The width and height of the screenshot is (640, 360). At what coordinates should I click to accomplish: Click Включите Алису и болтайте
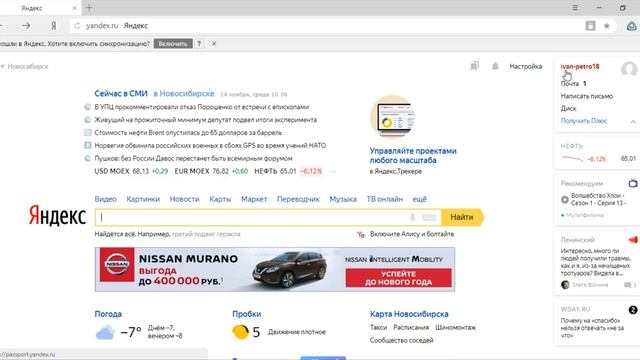point(412,234)
